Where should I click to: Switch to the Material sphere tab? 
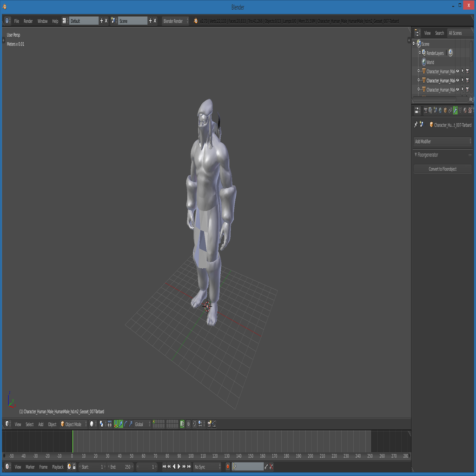point(465,111)
